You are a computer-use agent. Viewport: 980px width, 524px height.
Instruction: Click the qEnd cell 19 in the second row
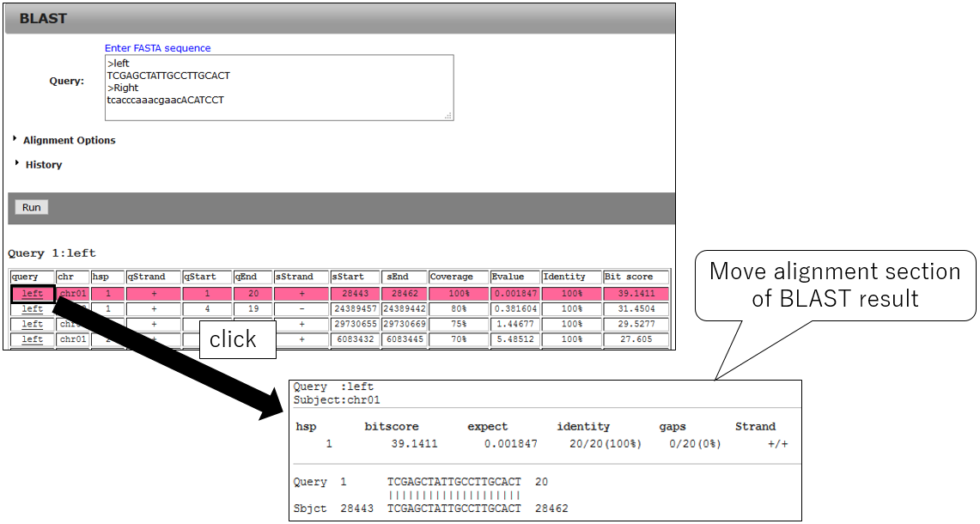pos(253,309)
